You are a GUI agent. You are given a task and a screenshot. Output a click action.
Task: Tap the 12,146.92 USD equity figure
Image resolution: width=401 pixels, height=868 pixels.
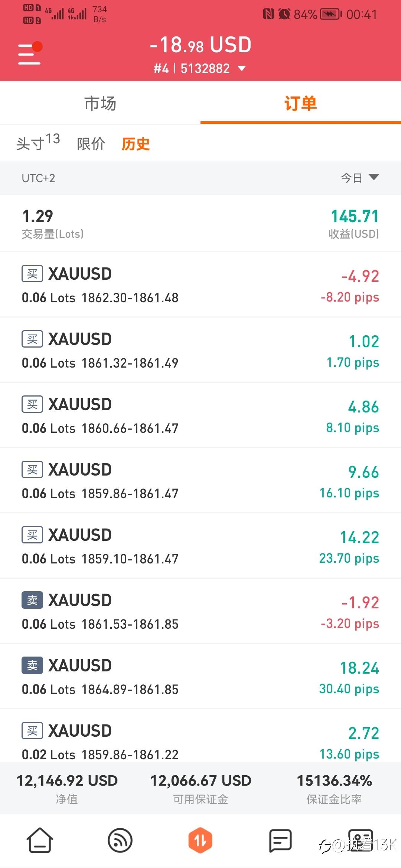[67, 780]
